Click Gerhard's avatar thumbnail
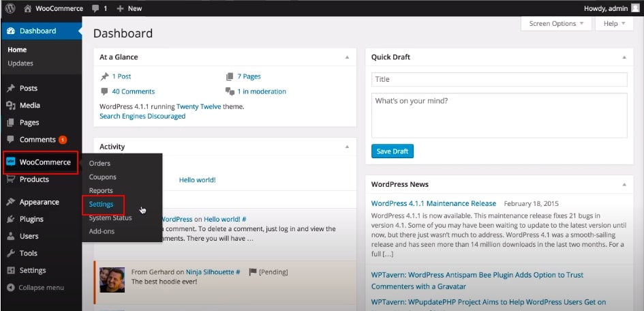 pos(112,280)
